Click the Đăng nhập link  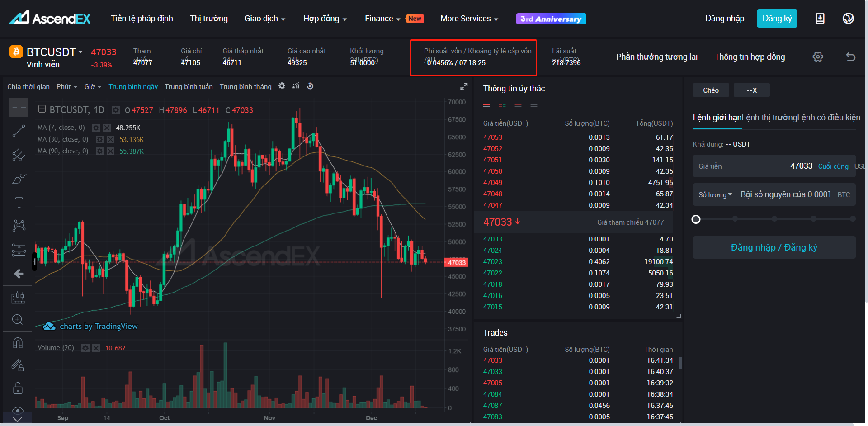coord(724,19)
